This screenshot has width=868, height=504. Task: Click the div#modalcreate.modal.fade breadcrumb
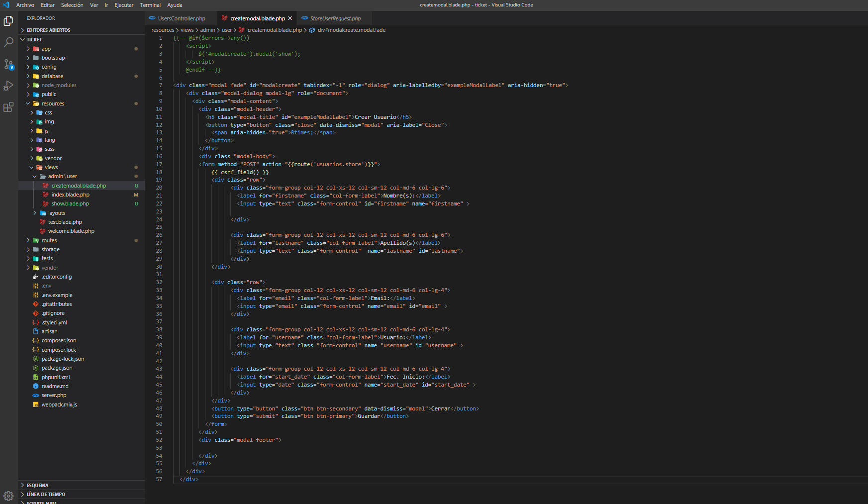[351, 30]
